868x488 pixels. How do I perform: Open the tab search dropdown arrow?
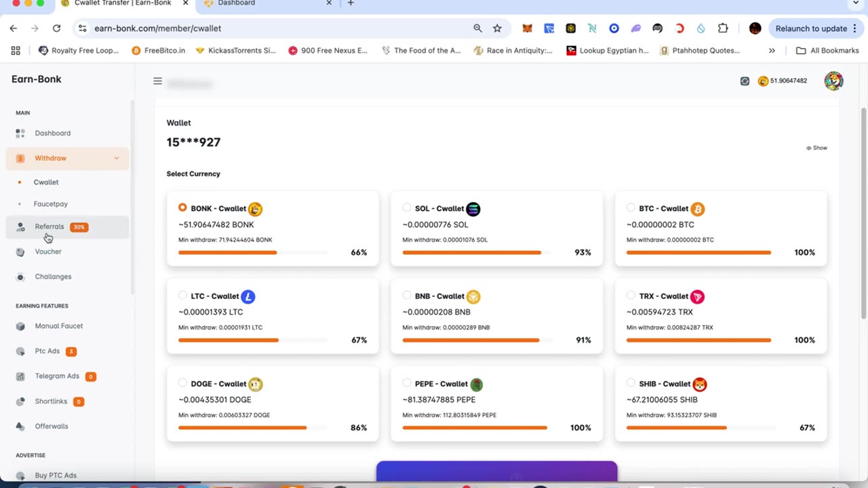click(x=856, y=3)
